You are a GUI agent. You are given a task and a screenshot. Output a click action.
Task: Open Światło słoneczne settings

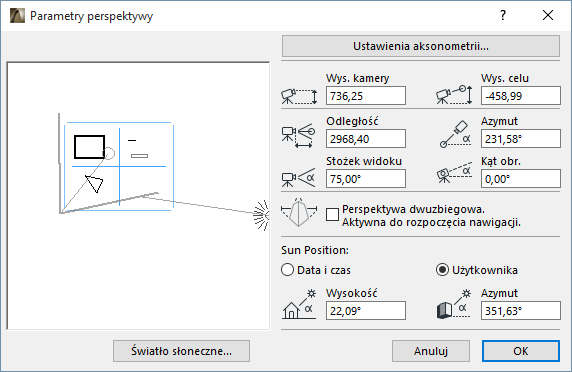(181, 351)
